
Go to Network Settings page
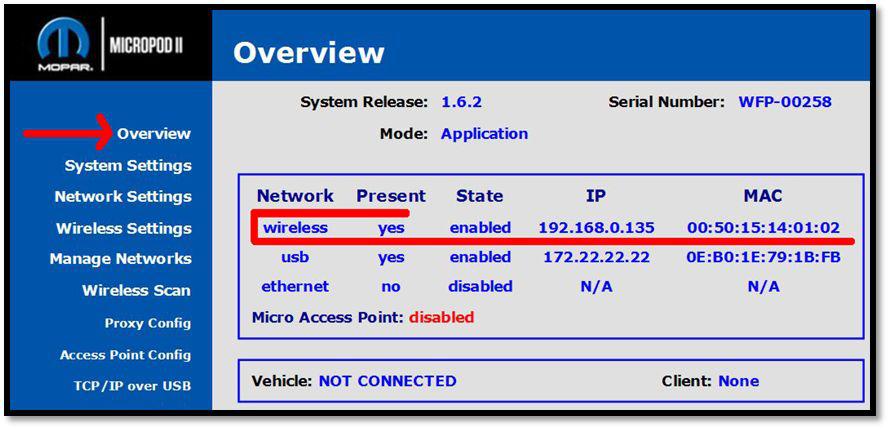tap(122, 197)
